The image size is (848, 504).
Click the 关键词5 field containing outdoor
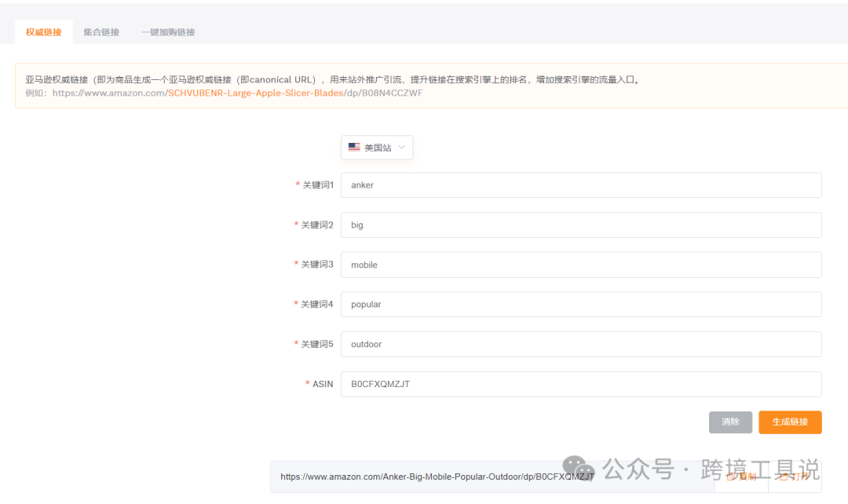[581, 344]
